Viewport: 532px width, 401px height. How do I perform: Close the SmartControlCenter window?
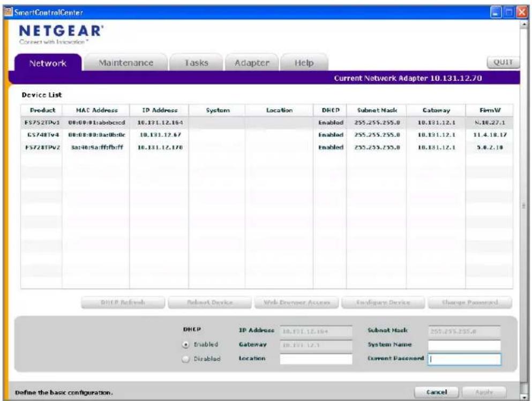(521, 13)
